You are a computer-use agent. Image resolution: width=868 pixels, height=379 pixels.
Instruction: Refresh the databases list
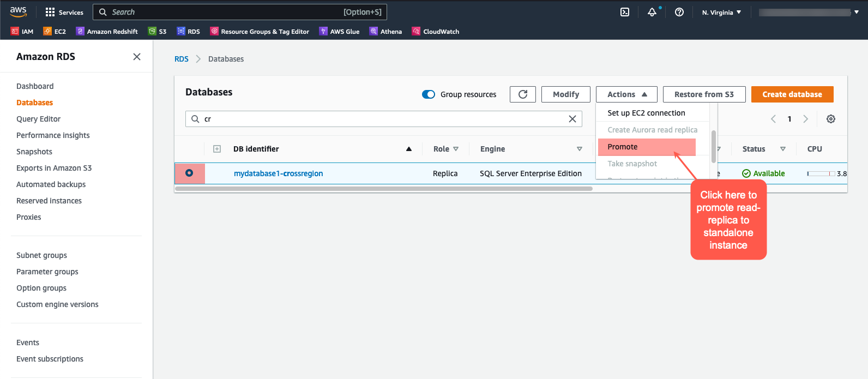(x=523, y=94)
